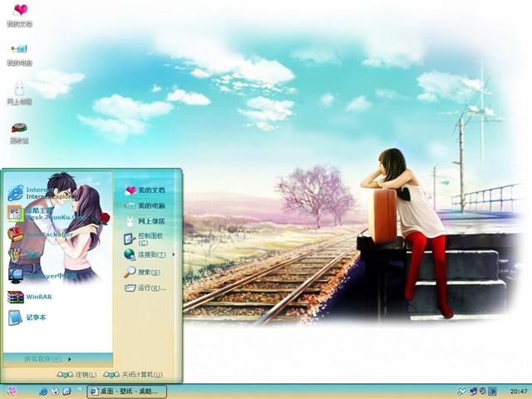This screenshot has height=399, width=532.
Task: Expand 所有程序(P) all programs list
Action: pos(47,359)
